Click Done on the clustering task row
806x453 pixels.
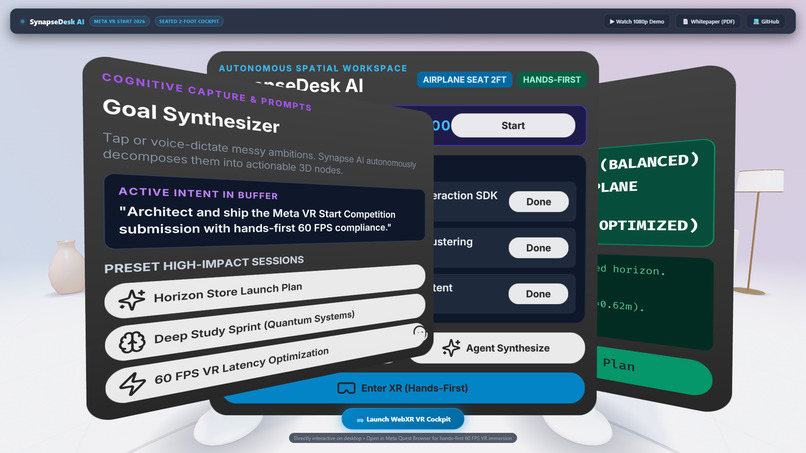tap(538, 248)
